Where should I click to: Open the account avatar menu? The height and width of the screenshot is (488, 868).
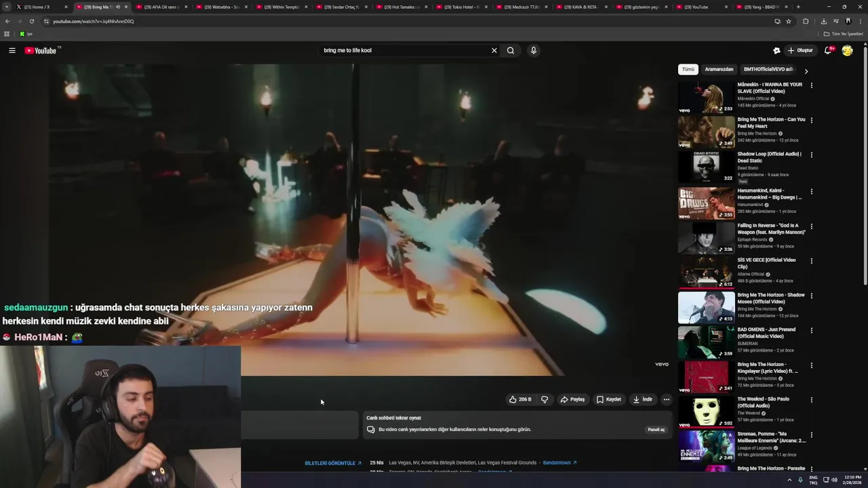(x=847, y=50)
